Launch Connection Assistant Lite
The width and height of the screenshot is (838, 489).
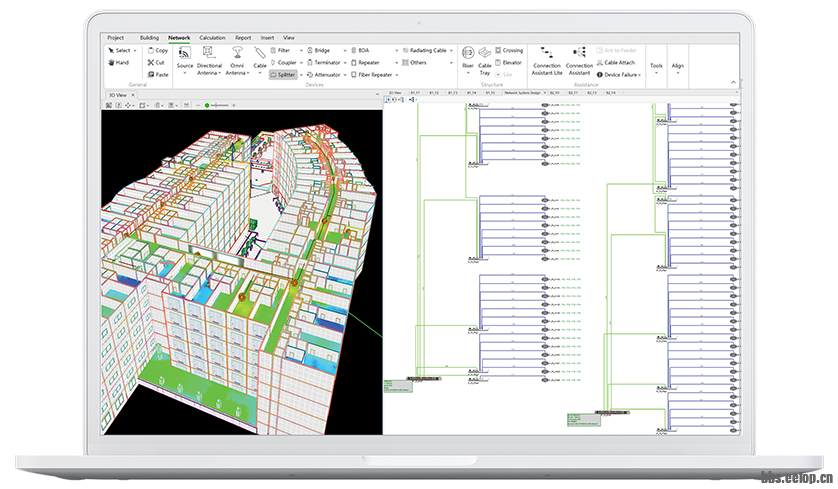click(547, 60)
